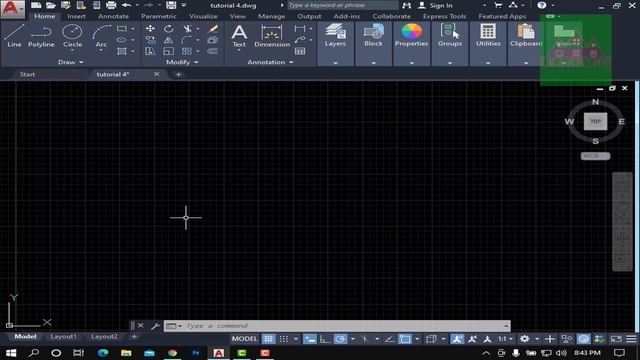This screenshot has height=360, width=640.
Task: Add a new drawing tab with plus
Action: coord(178,74)
